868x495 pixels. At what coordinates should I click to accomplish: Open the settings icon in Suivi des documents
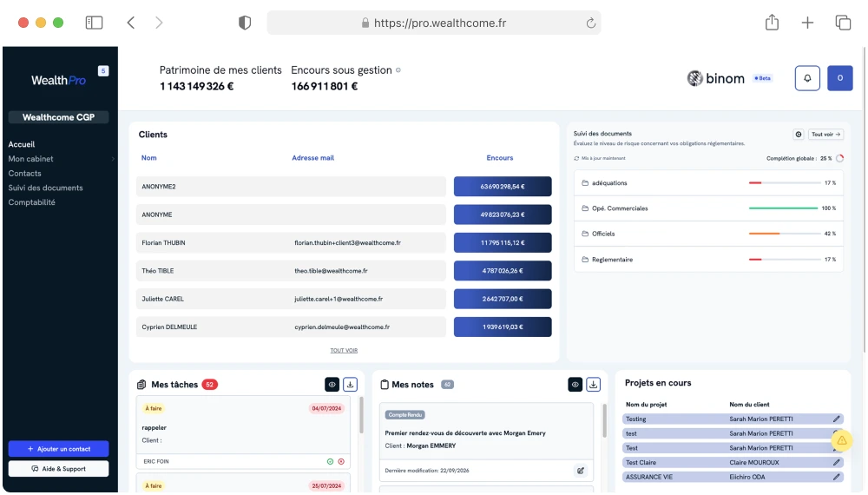799,134
